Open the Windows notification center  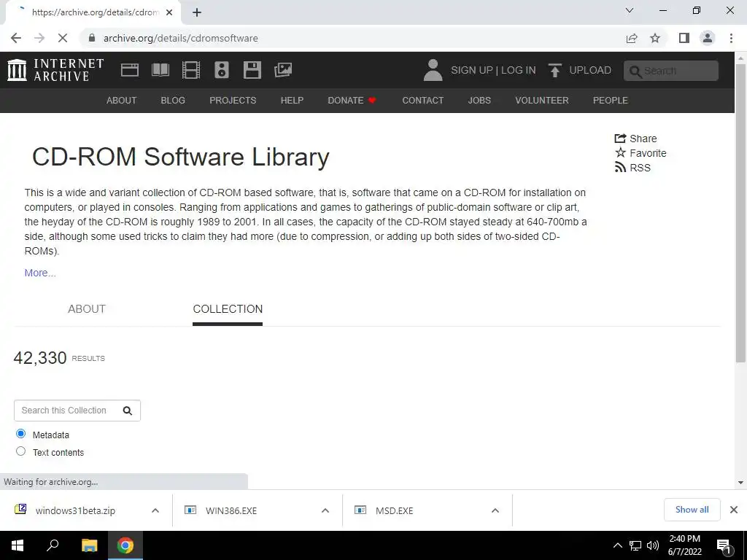coord(724,546)
